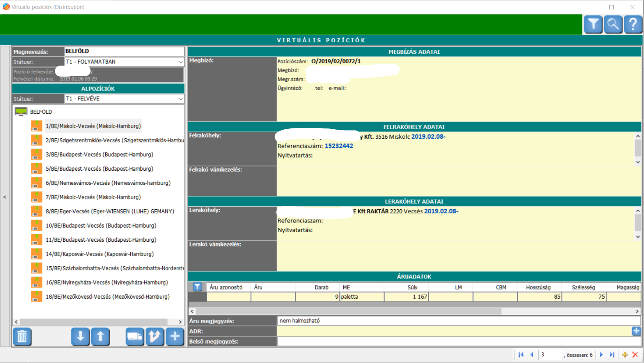This screenshot has width=644, height=363.
Task: Open the Alpozíciók Státusz T1 - FELVÉVE dropdown
Action: click(x=180, y=99)
